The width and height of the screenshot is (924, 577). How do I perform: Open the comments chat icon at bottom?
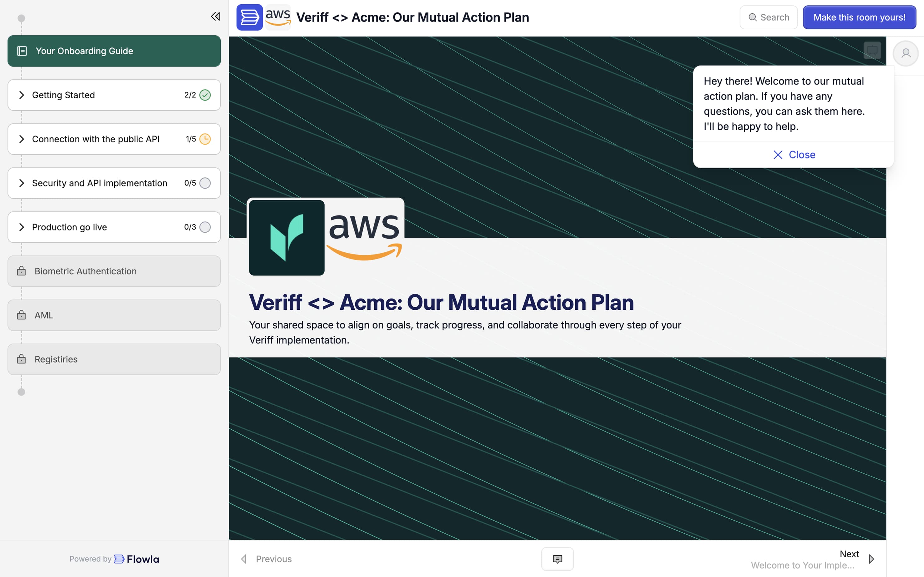click(x=557, y=559)
